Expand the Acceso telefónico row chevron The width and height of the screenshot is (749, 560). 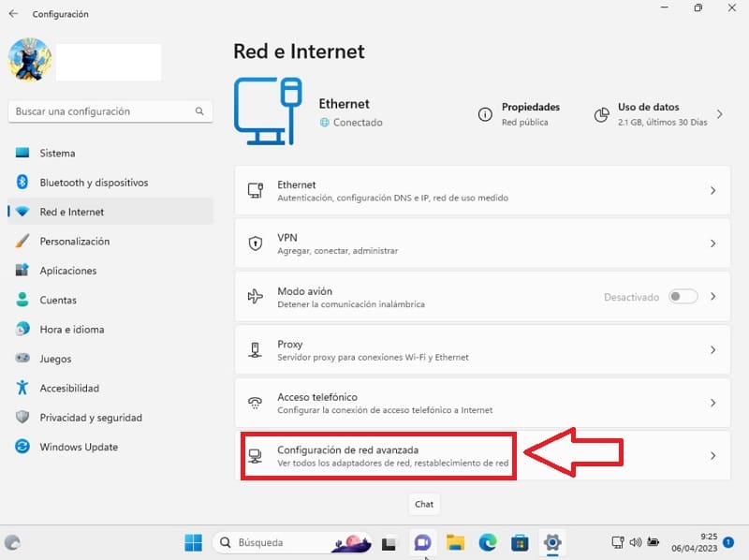pyautogui.click(x=712, y=403)
